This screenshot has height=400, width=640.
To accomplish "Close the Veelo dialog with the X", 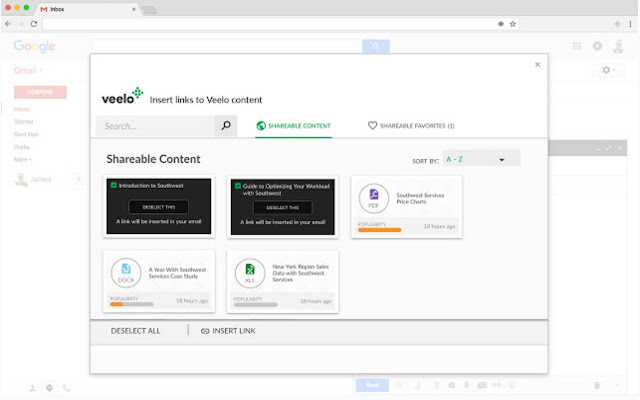I will point(538,64).
